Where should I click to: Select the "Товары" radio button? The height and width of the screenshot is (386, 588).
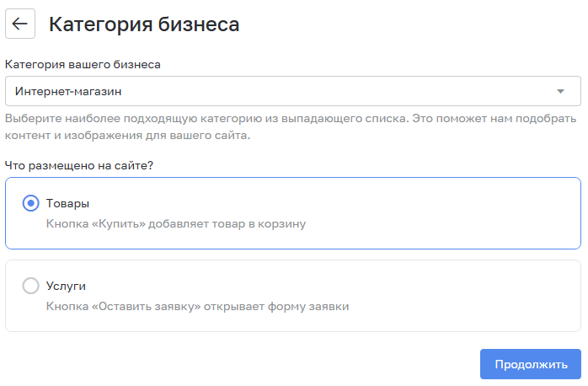(31, 203)
